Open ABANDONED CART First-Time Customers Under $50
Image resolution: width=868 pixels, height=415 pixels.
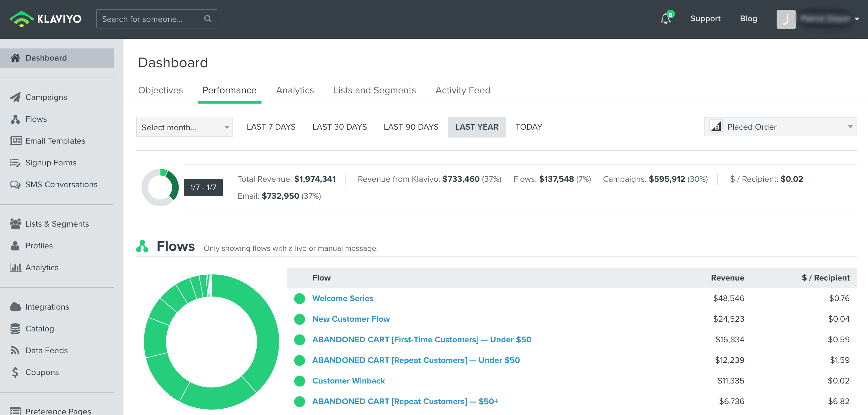coord(422,340)
